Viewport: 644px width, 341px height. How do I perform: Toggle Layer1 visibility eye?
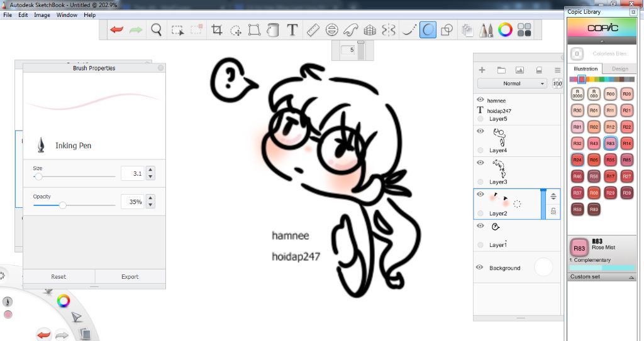pyautogui.click(x=480, y=226)
